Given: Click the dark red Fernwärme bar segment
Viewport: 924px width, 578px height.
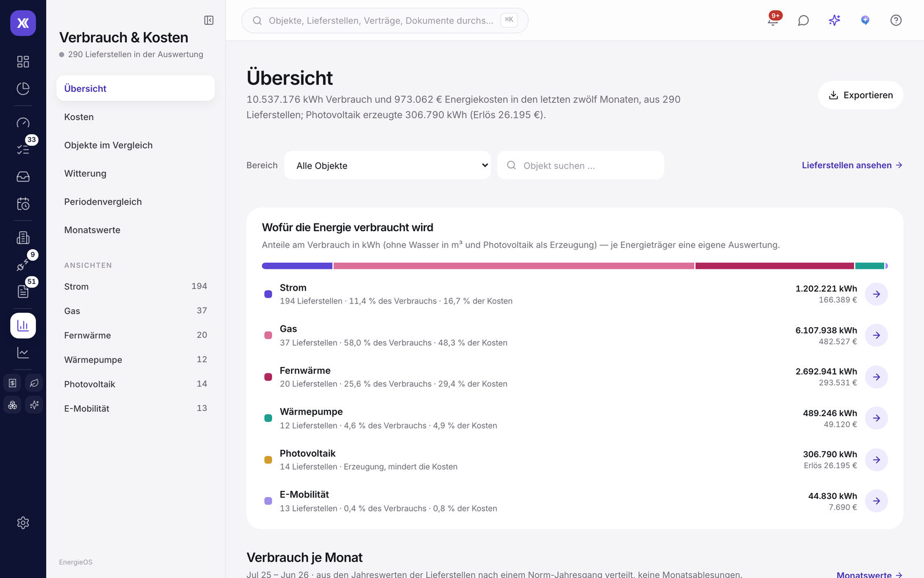Looking at the screenshot, I should [775, 266].
